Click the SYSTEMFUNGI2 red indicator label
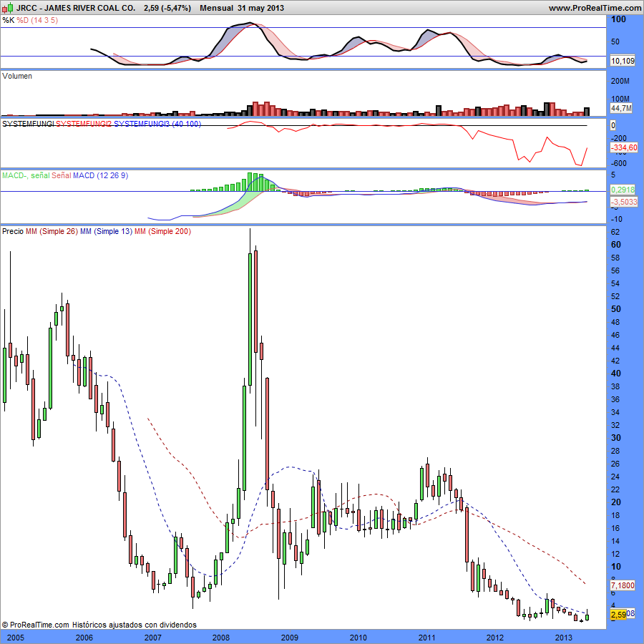The height and width of the screenshot is (644, 644). click(x=84, y=124)
